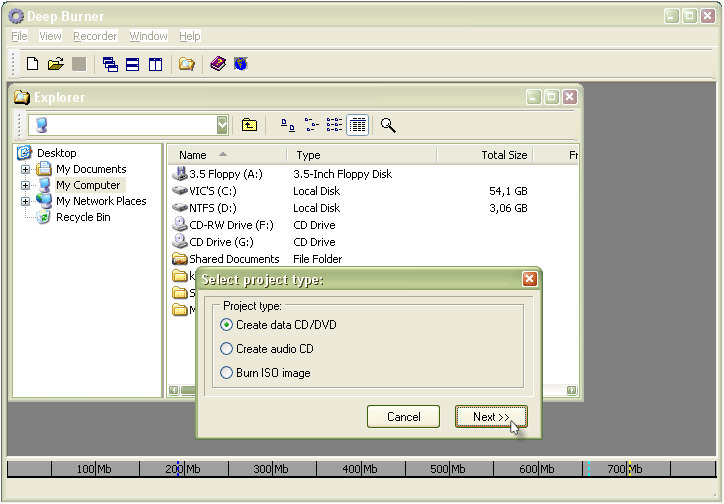Click the Cancel button

404,417
